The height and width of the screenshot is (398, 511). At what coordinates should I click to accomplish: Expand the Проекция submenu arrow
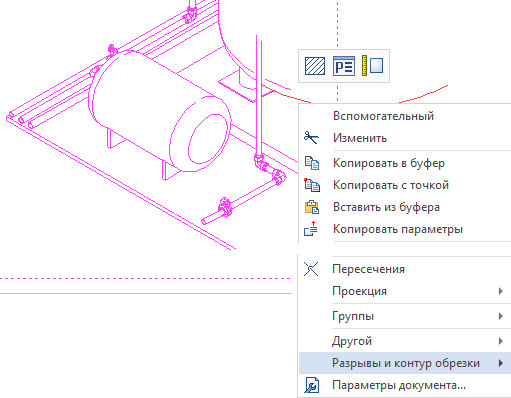click(x=500, y=291)
